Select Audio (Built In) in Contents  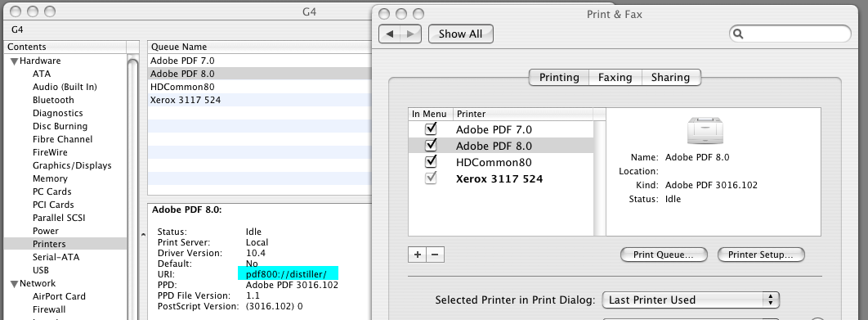point(65,87)
